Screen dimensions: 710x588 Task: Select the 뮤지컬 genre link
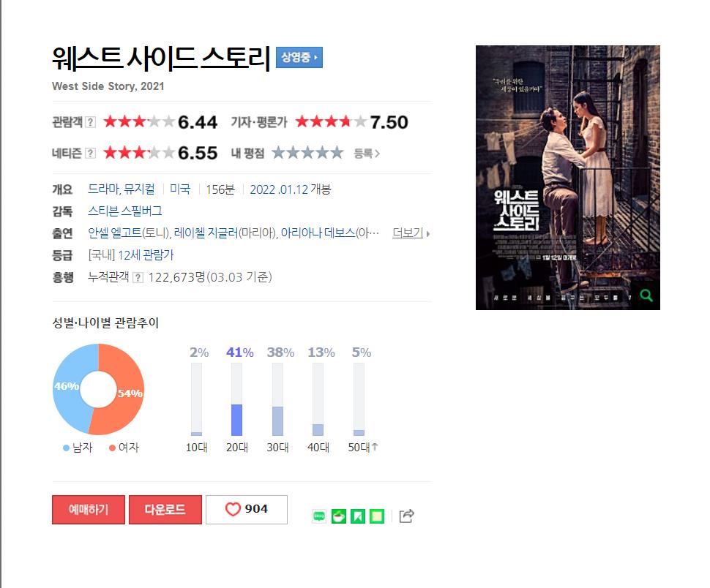(139, 189)
